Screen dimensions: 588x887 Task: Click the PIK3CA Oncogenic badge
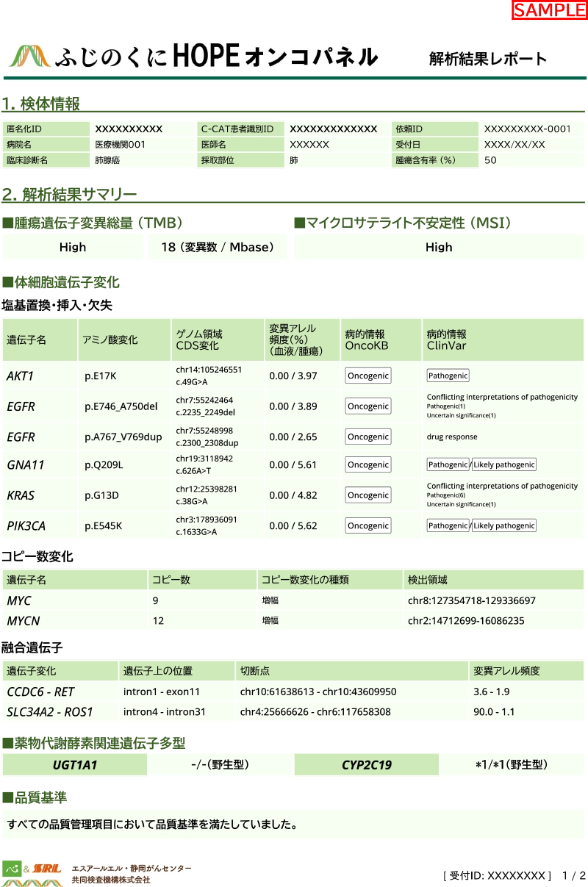tap(368, 525)
